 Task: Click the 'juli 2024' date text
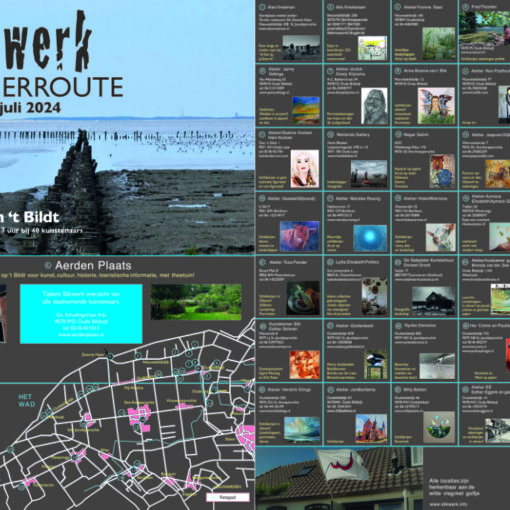(x=30, y=108)
